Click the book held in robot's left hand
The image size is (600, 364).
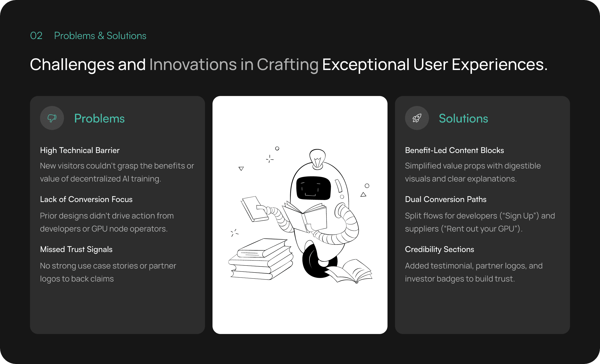click(254, 209)
